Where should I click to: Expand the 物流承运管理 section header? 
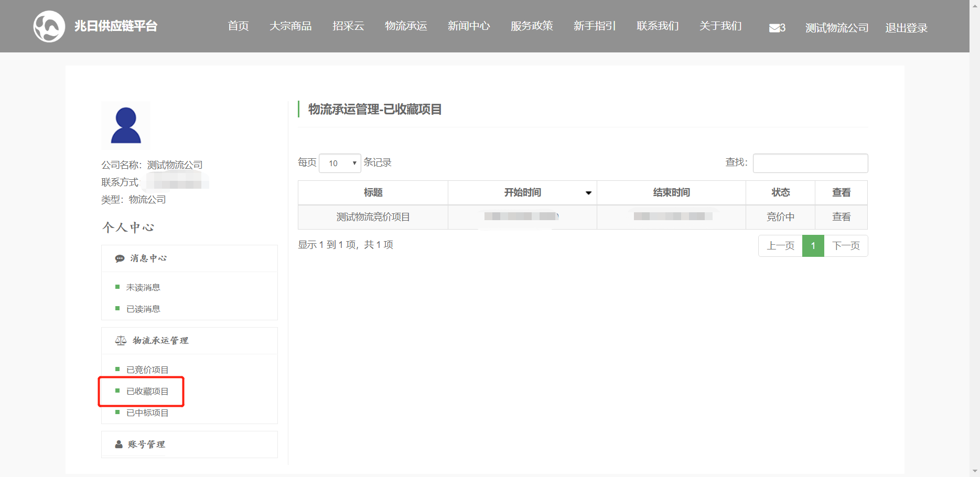[189, 341]
